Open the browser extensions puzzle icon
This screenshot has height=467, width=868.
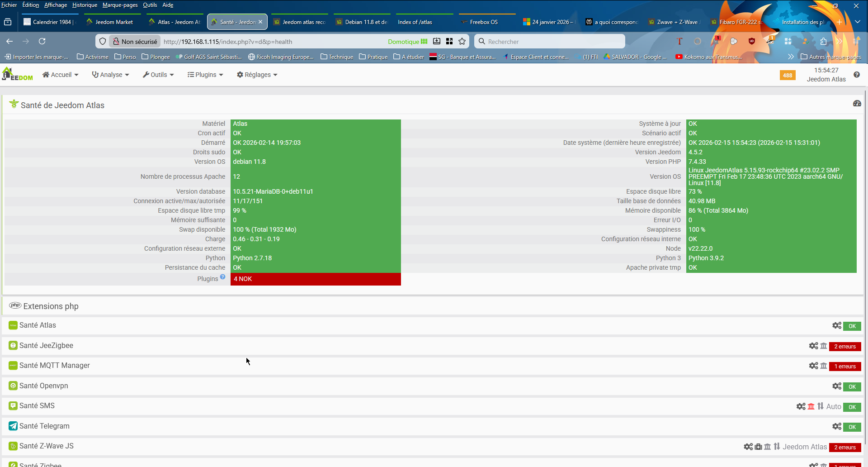pyautogui.click(x=823, y=41)
